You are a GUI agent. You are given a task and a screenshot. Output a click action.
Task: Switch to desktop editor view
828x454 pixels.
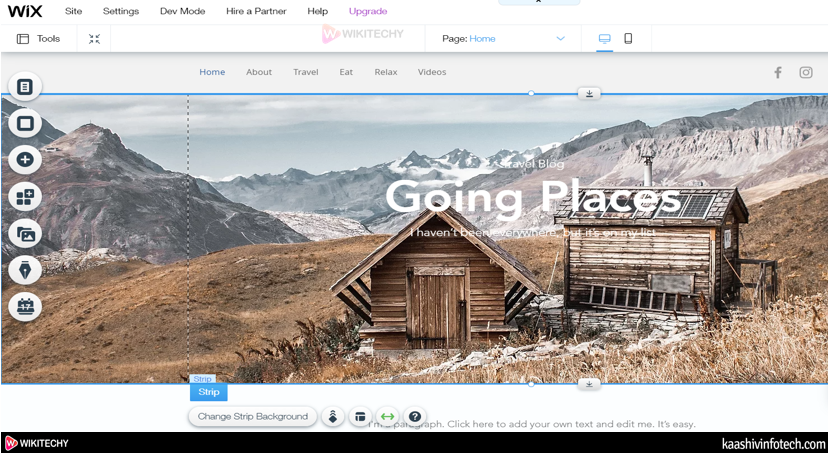click(604, 39)
